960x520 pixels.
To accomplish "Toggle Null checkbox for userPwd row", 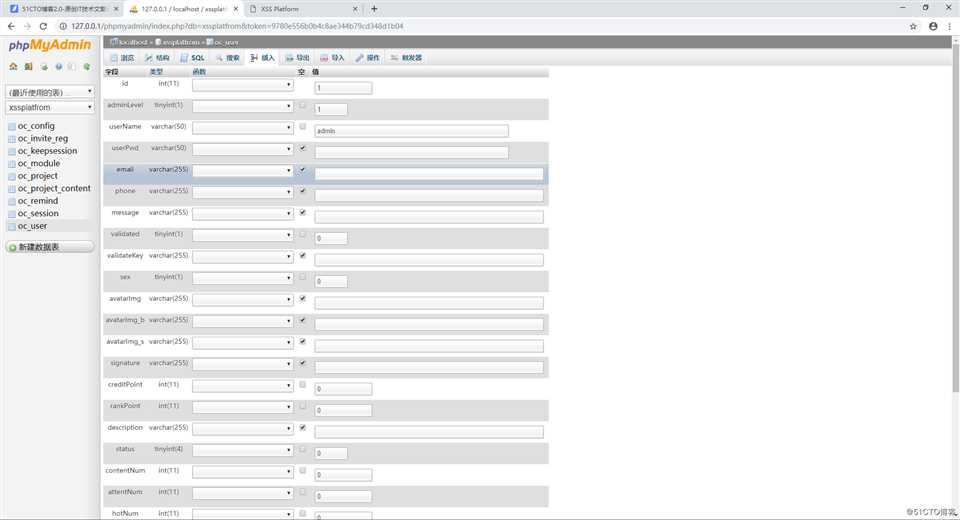I will (302, 148).
